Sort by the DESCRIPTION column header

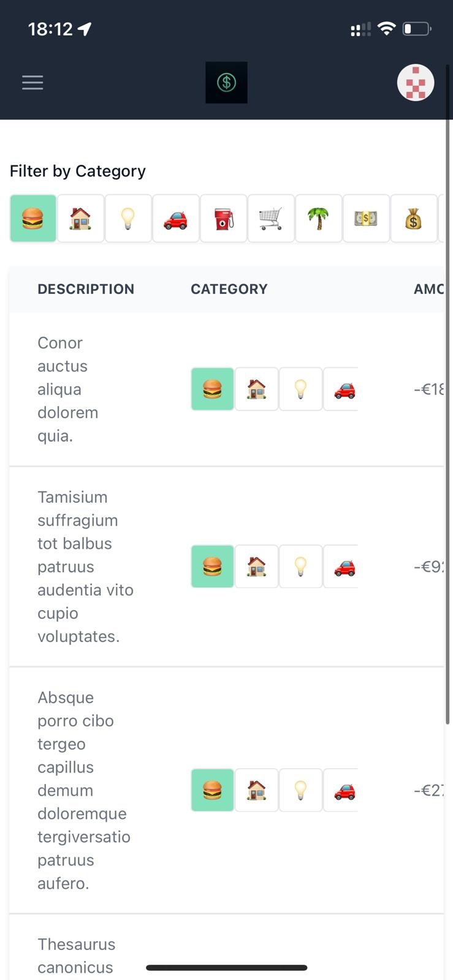[x=86, y=289]
